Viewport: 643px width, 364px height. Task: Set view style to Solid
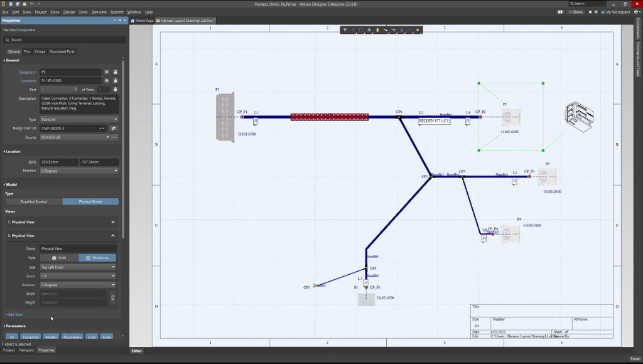coord(59,258)
